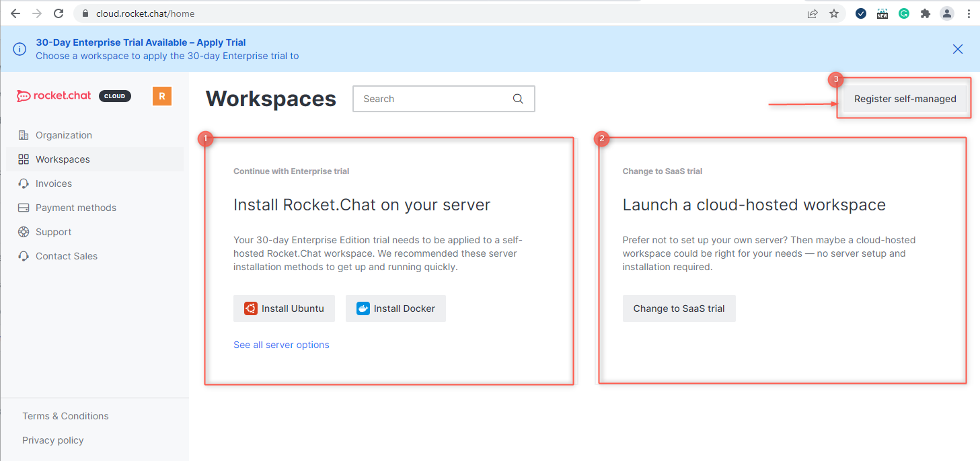980x461 pixels.
Task: Click the magnifier icon in Search box
Action: point(518,99)
